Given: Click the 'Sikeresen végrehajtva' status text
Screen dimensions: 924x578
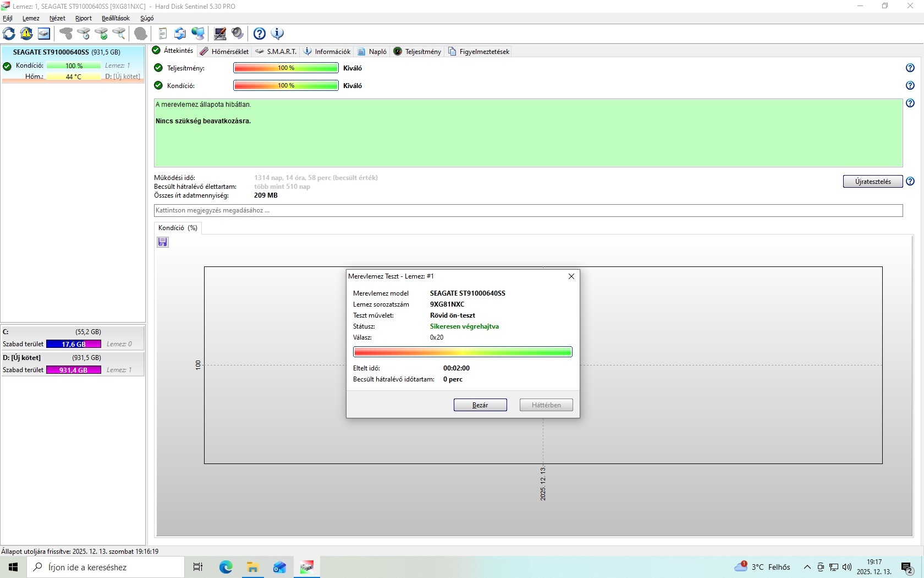Looking at the screenshot, I should [464, 326].
